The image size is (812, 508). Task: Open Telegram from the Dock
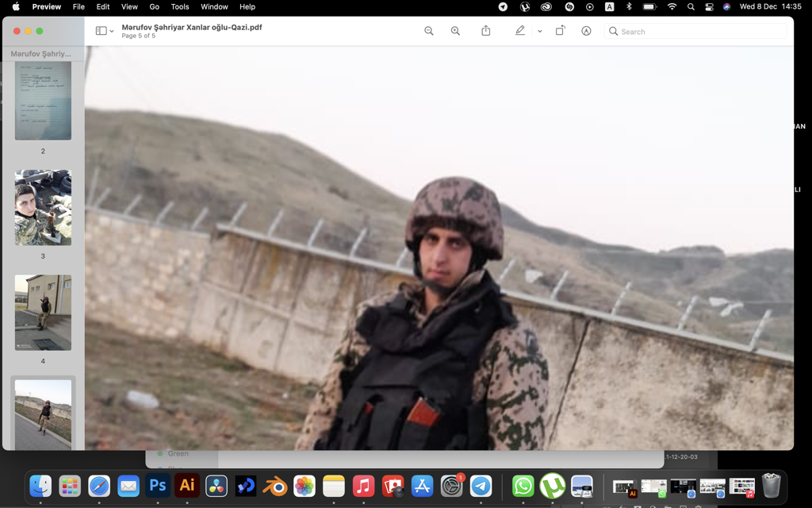[x=481, y=487]
